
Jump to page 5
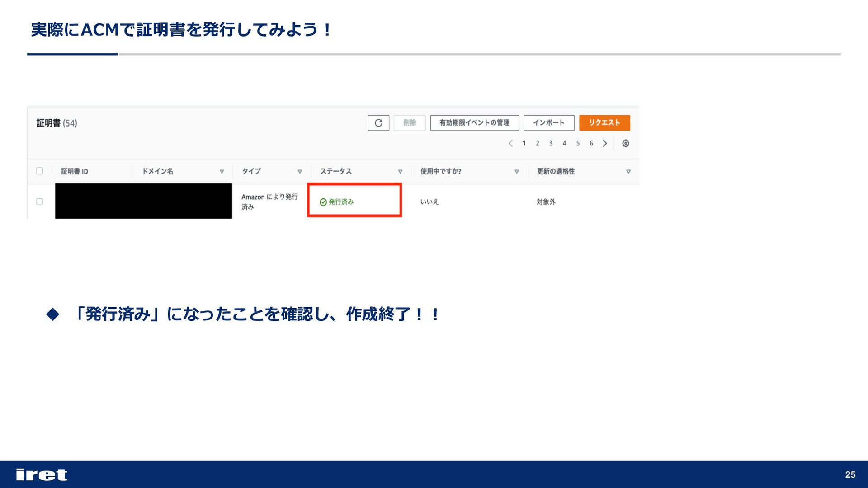[x=578, y=143]
